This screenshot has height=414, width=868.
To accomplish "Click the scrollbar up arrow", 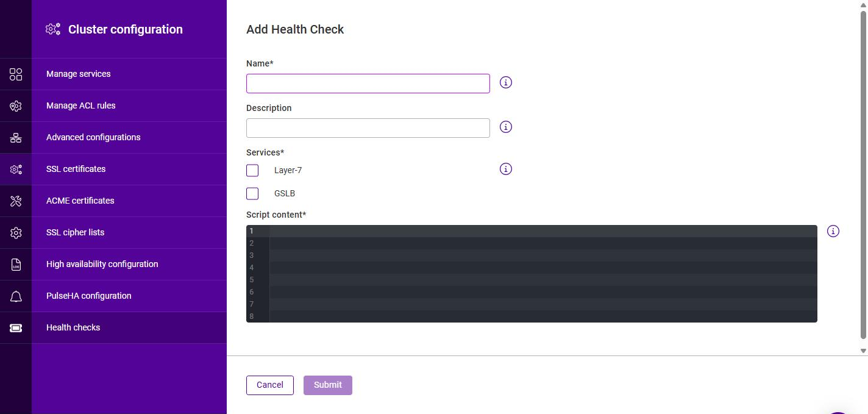I will tap(863, 4).
